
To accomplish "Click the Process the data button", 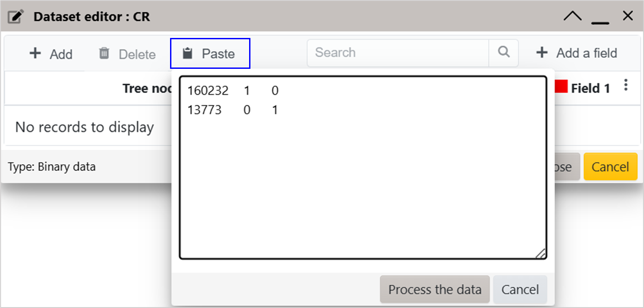I will coord(435,289).
